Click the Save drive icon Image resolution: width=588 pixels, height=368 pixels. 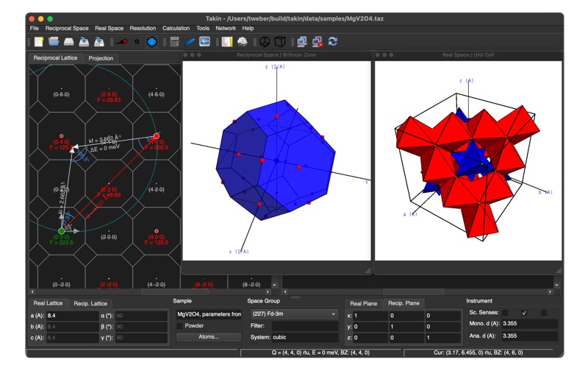[68, 42]
